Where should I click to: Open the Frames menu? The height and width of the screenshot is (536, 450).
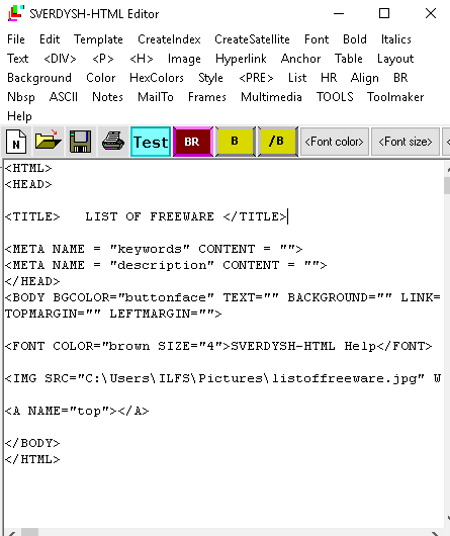point(207,97)
